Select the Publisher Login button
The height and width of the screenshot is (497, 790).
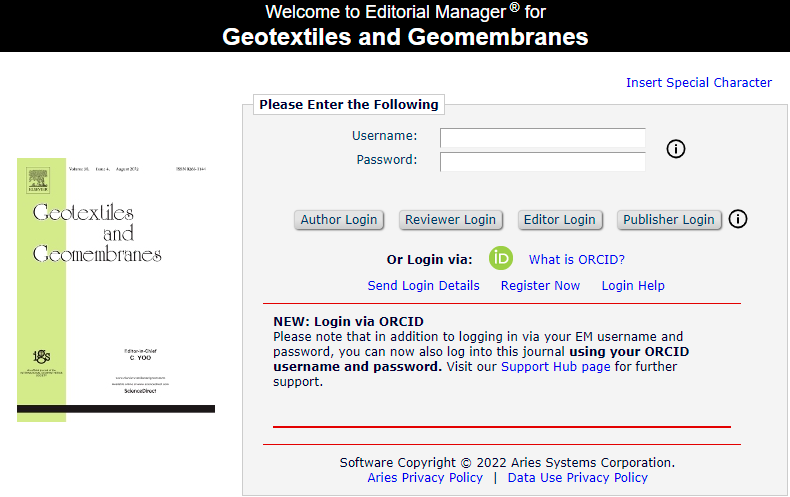[x=668, y=220]
